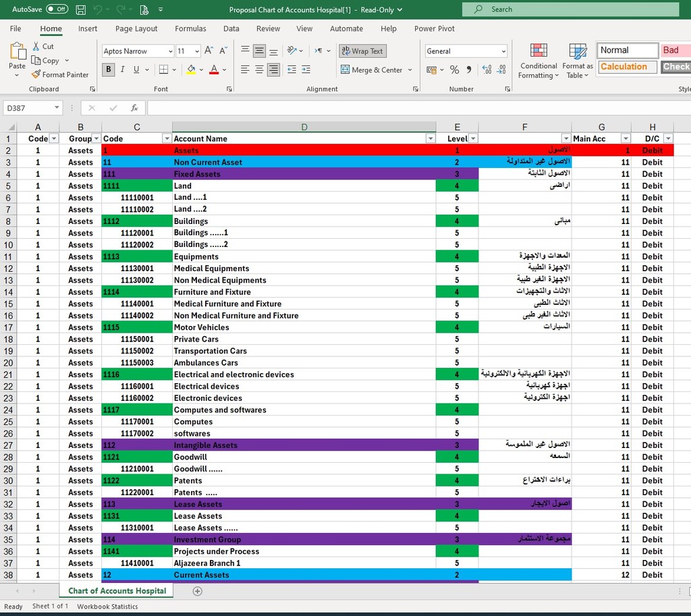Viewport: 691px width, 616px height.
Task: Click Increase Indent icon
Action: coord(306,69)
